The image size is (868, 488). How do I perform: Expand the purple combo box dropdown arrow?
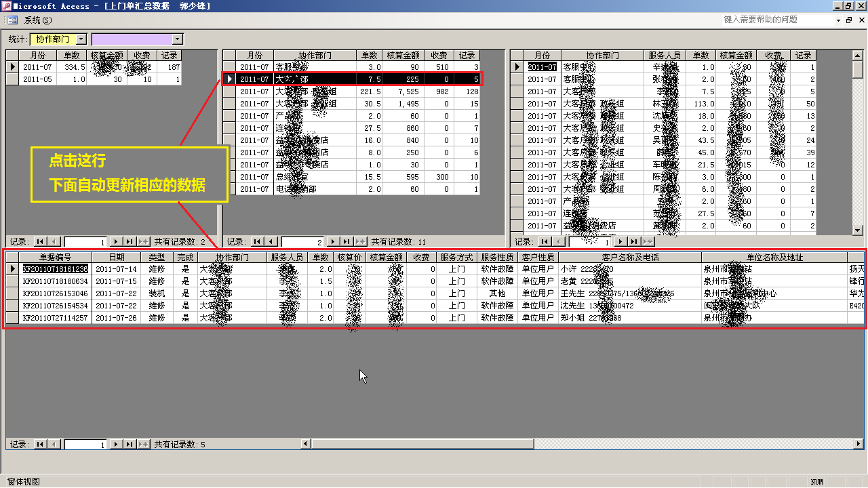pyautogui.click(x=178, y=39)
